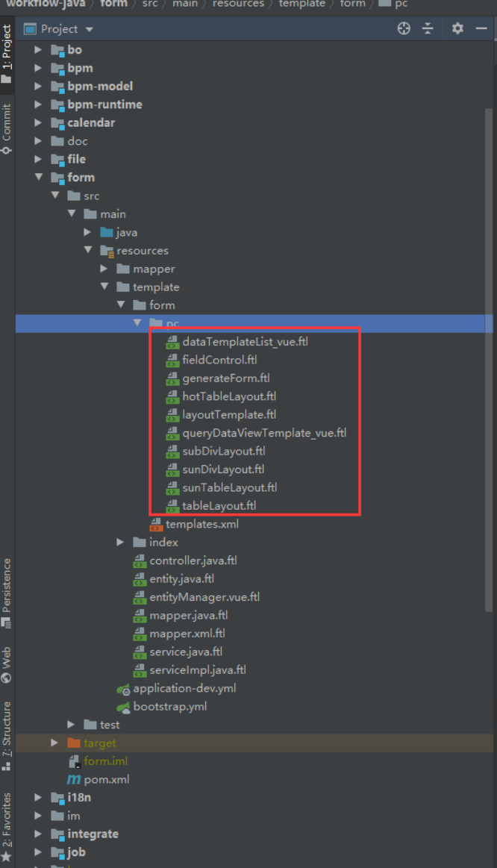The height and width of the screenshot is (868, 497).
Task: Click the Locate/Select Opened File crosshair icon
Action: pyautogui.click(x=404, y=29)
